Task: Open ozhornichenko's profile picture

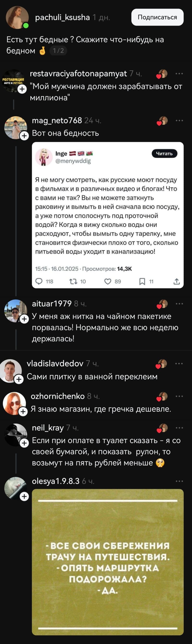Action: [14, 400]
